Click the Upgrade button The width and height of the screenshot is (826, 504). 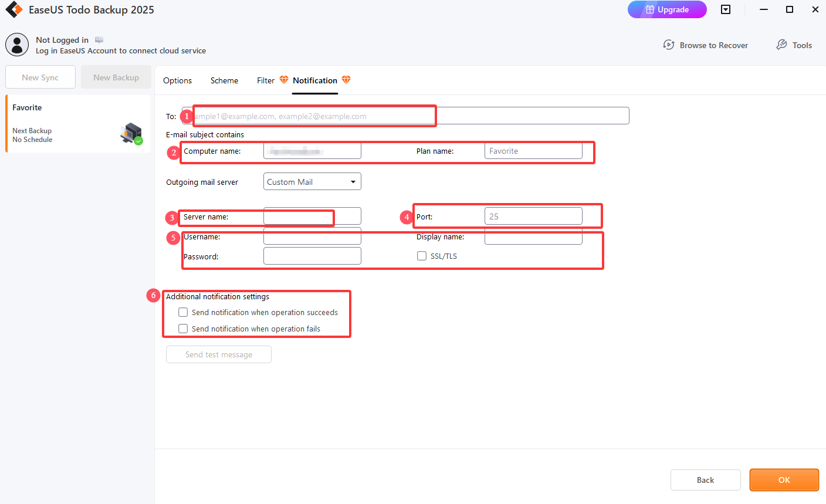(667, 9)
